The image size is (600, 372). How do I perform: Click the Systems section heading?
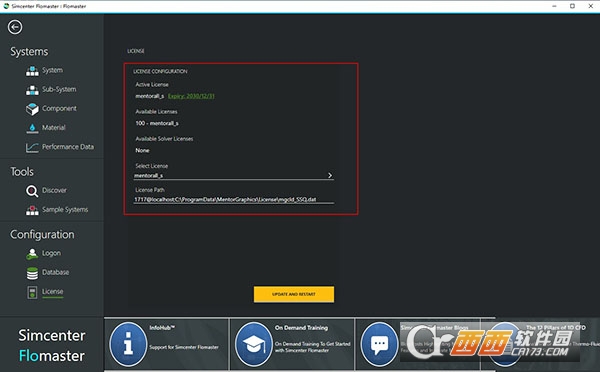tap(29, 52)
